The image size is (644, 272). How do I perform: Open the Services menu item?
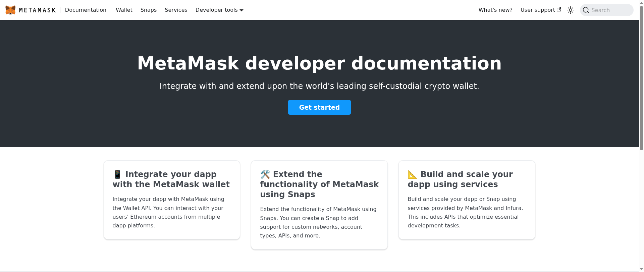[176, 10]
